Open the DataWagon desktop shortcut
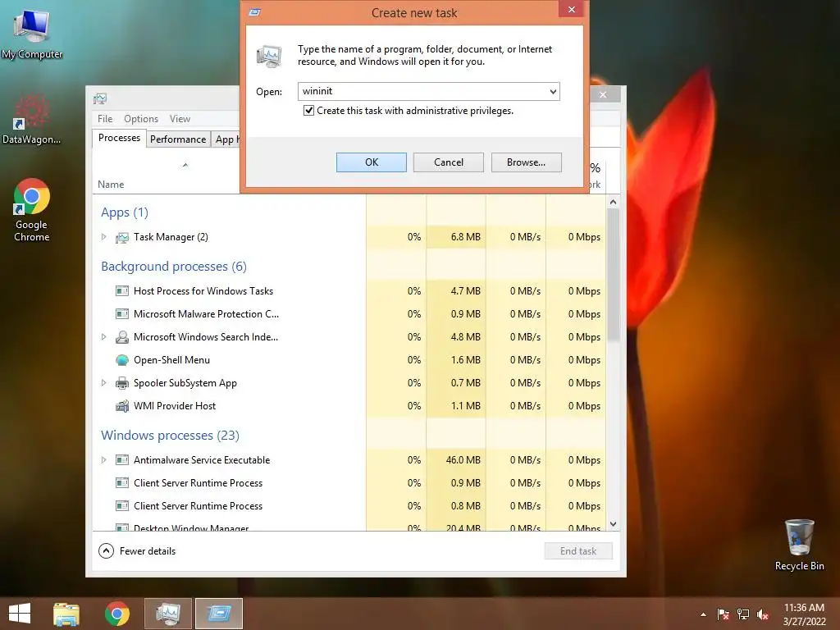The width and height of the screenshot is (840, 630). click(x=32, y=119)
